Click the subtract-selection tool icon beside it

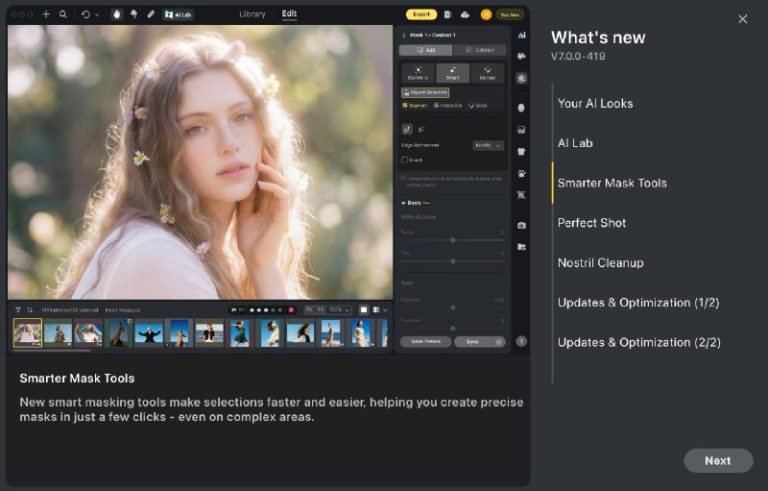[x=421, y=129]
